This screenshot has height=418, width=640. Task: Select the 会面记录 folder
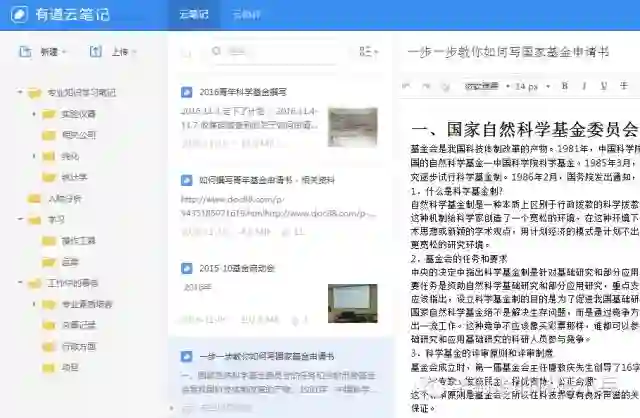tap(79, 325)
